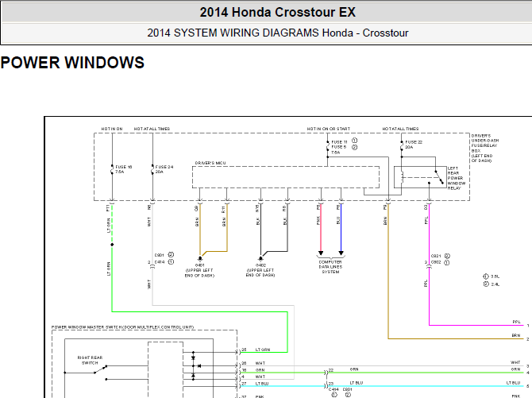Screen dimensions: 532x398
Task: Click the 'HOT IN ON OR START' label
Action: point(328,129)
